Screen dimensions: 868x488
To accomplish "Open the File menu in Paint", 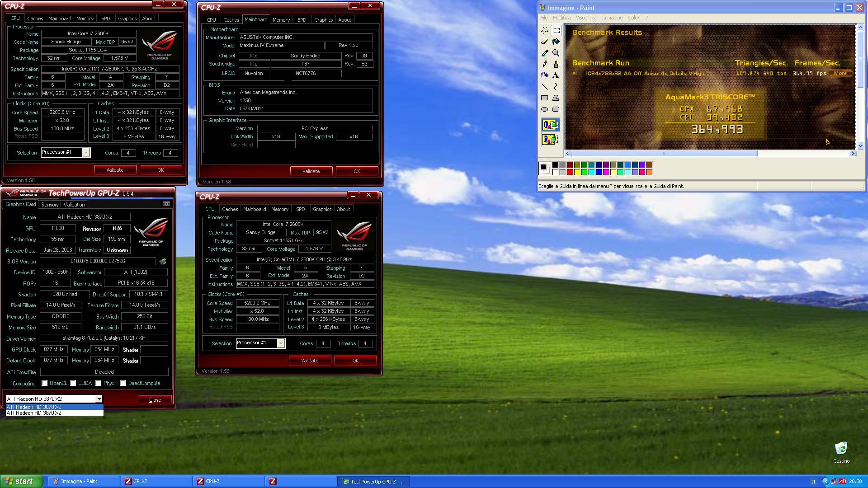I will pos(544,18).
